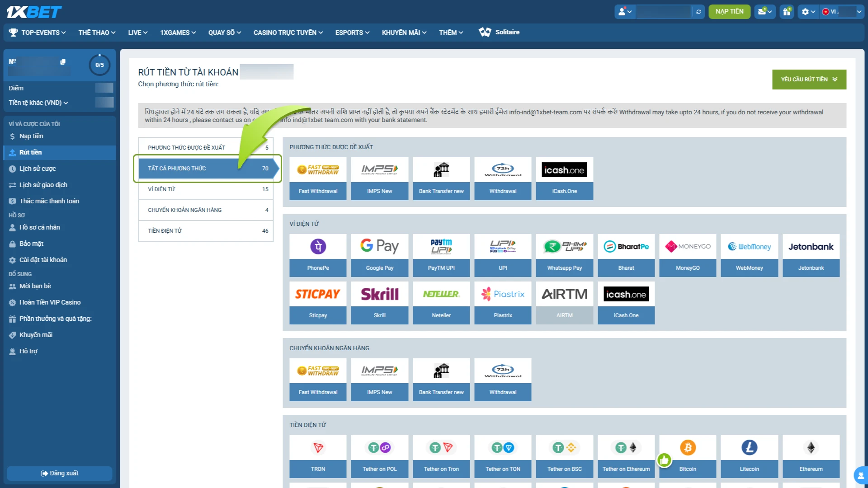Open the LIVE menu
Image resolution: width=868 pixels, height=488 pixels.
pos(137,33)
